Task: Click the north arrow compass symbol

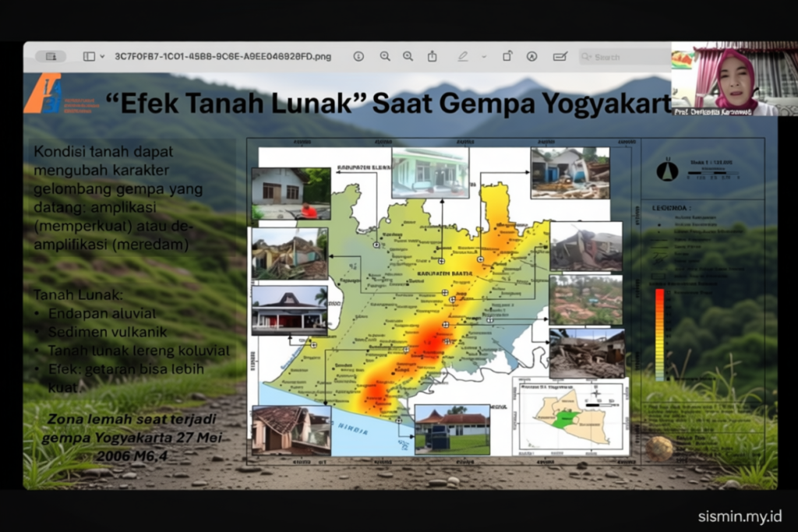Action: 667,171
